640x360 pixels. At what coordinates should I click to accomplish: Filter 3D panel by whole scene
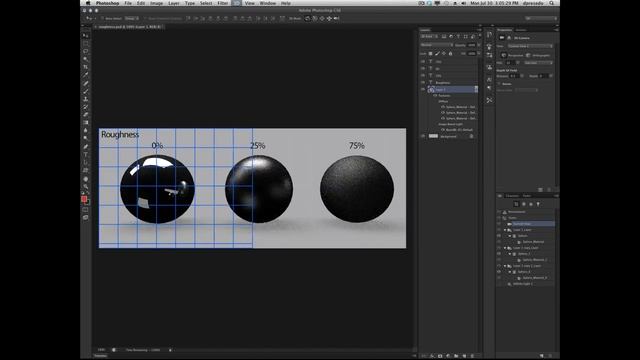[516, 204]
